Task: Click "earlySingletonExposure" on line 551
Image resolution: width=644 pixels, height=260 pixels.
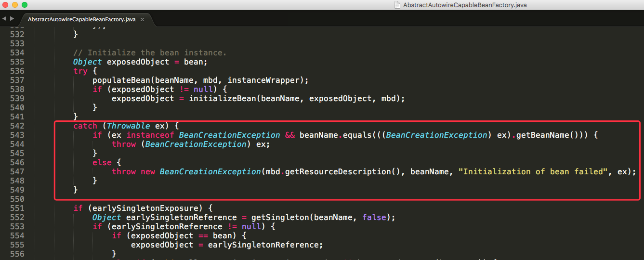Action: tap(145, 208)
